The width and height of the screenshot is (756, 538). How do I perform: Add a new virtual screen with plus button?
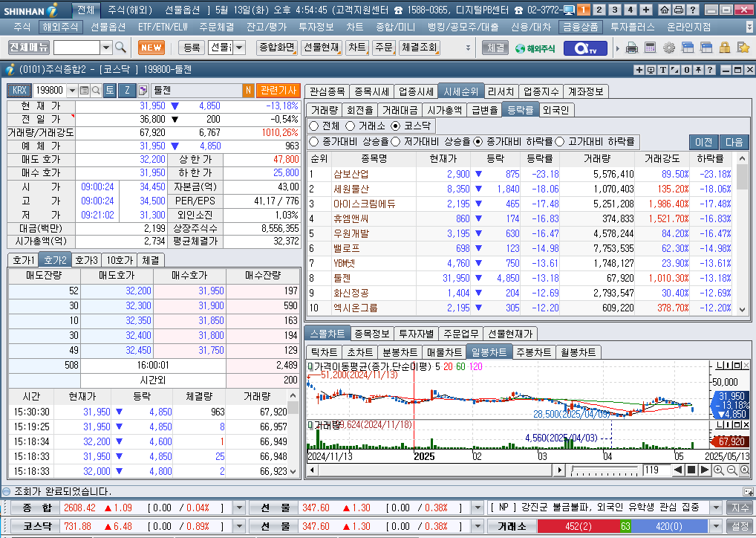pyautogui.click(x=646, y=10)
